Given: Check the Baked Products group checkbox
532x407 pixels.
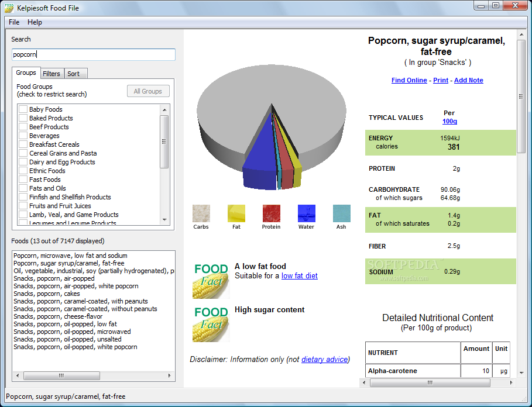Looking at the screenshot, I should (x=23, y=118).
